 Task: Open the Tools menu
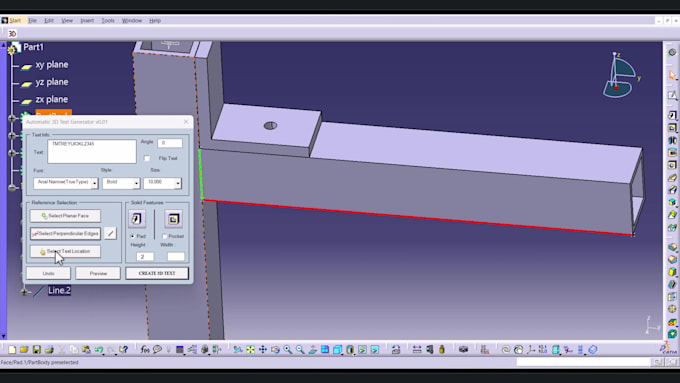point(108,20)
